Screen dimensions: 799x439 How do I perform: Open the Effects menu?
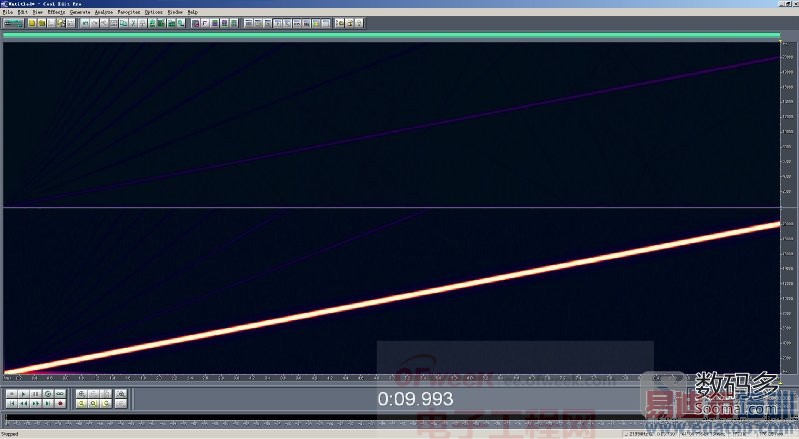point(56,12)
